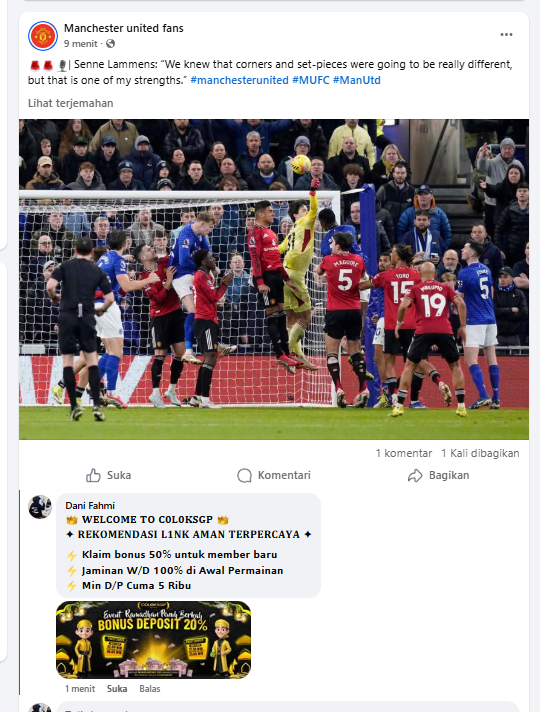Open the Manchester united fans page name
Screen dimensions: 540x712
tap(124, 28)
